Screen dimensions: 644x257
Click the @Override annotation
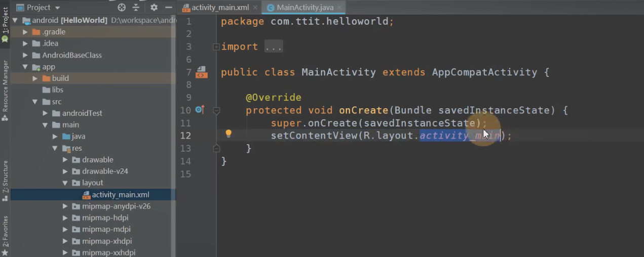(x=274, y=98)
